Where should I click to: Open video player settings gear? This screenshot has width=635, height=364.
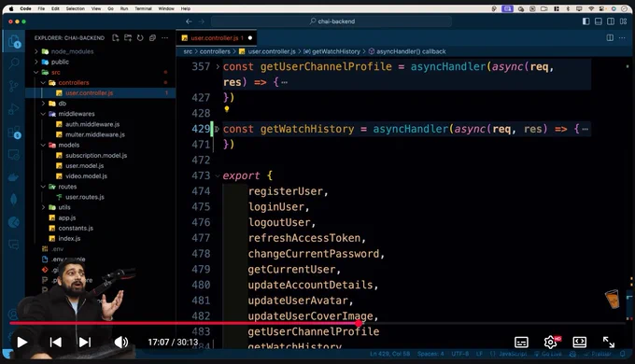coord(550,343)
